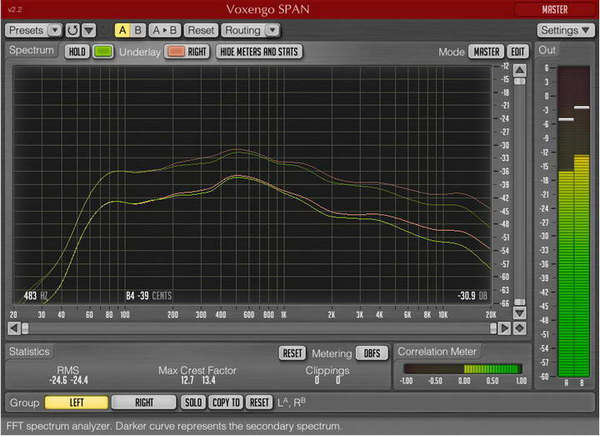The height and width of the screenshot is (436, 600).
Task: Copy A to B with the A▸B button
Action: (x=165, y=30)
